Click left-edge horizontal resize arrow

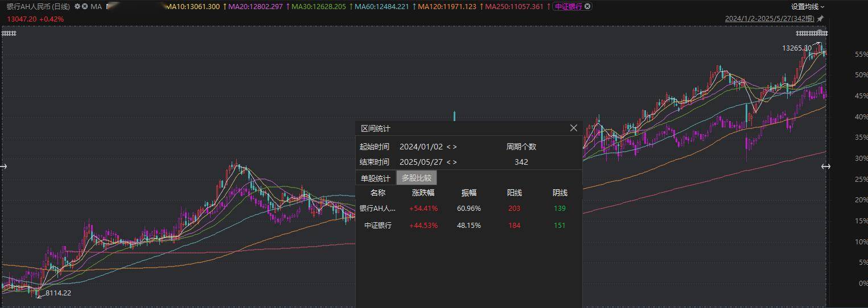3,167
